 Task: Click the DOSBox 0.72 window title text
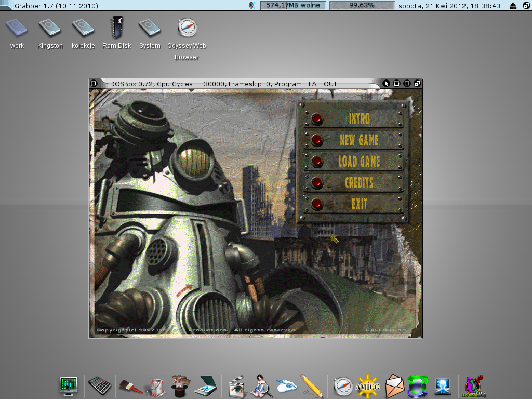[x=223, y=84]
